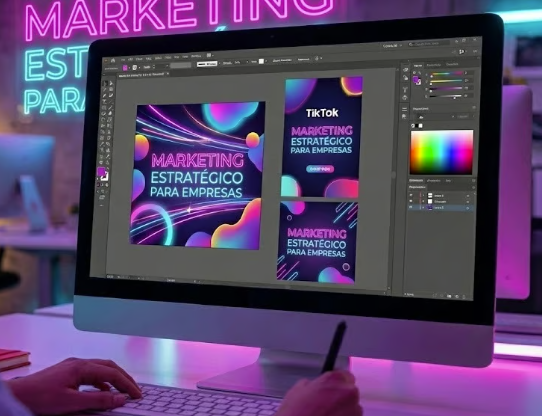Switch to the Layers tab in the lower panel
The width and height of the screenshot is (542, 416).
[416, 181]
